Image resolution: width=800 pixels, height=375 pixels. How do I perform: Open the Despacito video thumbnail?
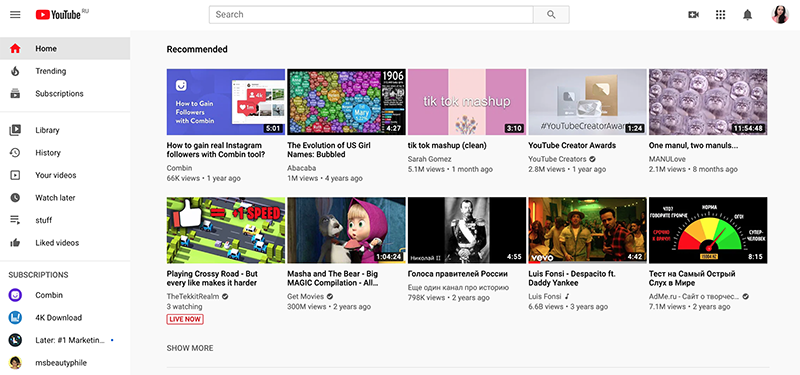(x=587, y=231)
